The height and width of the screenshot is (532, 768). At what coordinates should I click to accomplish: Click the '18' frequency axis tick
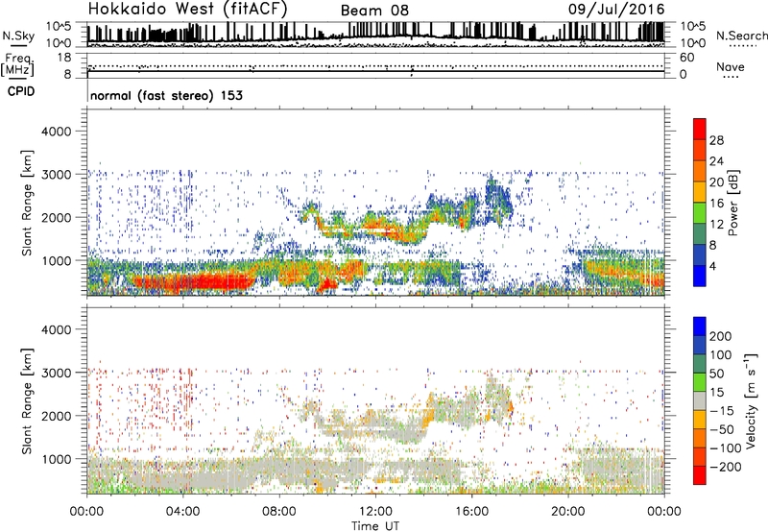(x=64, y=58)
